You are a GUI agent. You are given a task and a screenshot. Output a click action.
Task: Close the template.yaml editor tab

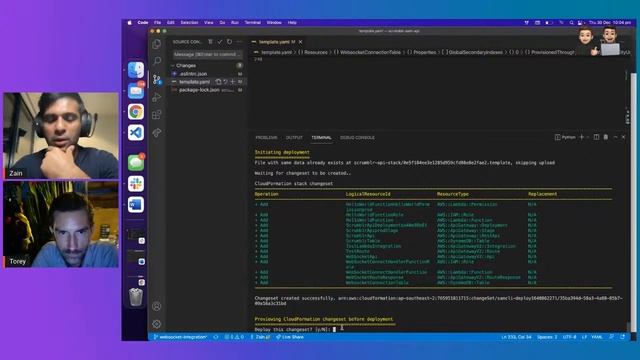[x=300, y=42]
